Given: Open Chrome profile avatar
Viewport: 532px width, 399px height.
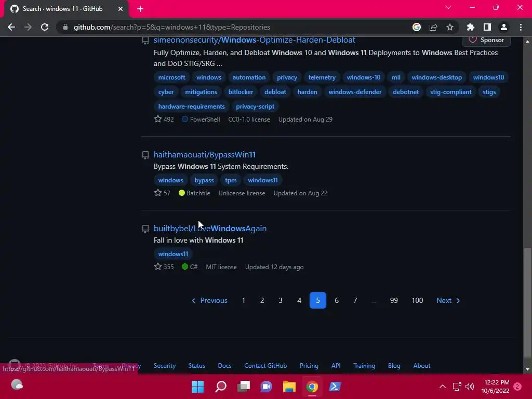Looking at the screenshot, I should 504,27.
